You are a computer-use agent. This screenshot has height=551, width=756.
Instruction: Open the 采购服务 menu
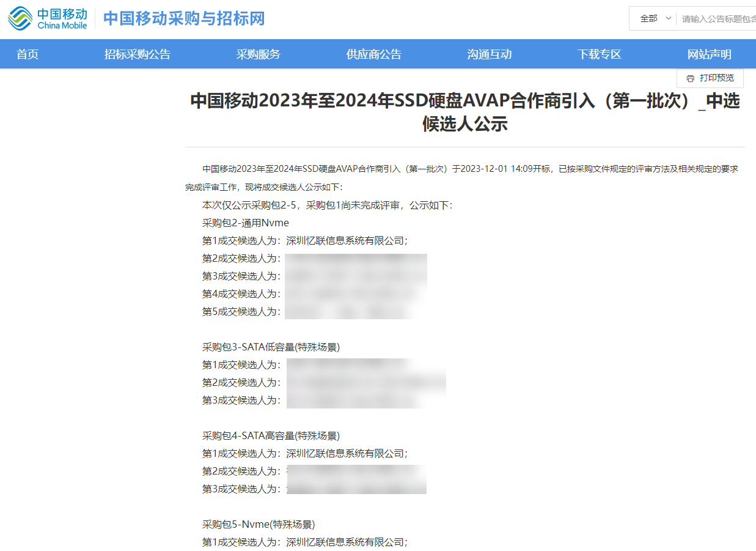[x=258, y=54]
